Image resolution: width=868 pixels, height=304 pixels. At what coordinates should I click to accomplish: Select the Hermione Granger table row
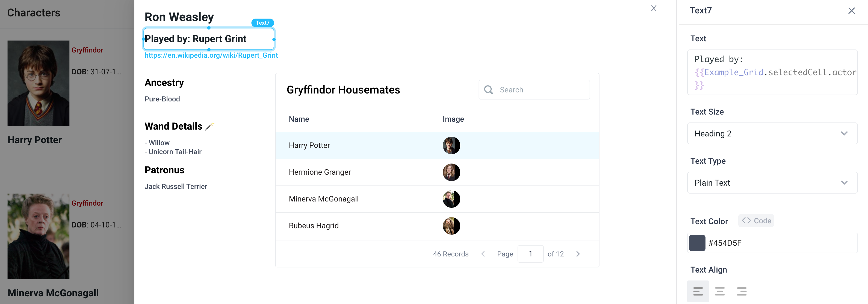pos(371,172)
